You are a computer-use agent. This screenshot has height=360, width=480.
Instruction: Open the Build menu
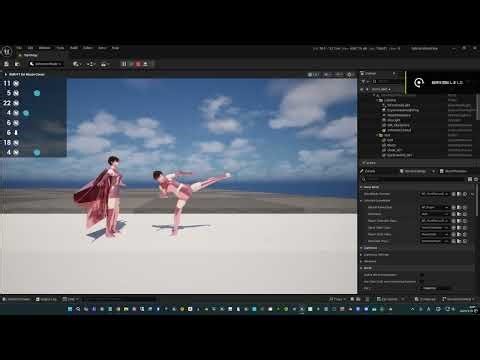tap(74, 48)
